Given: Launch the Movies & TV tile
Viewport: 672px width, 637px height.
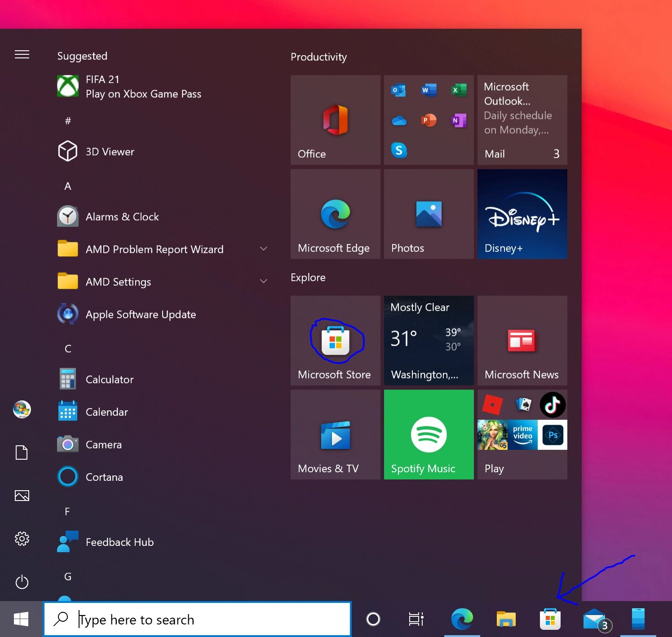Looking at the screenshot, I should [335, 435].
